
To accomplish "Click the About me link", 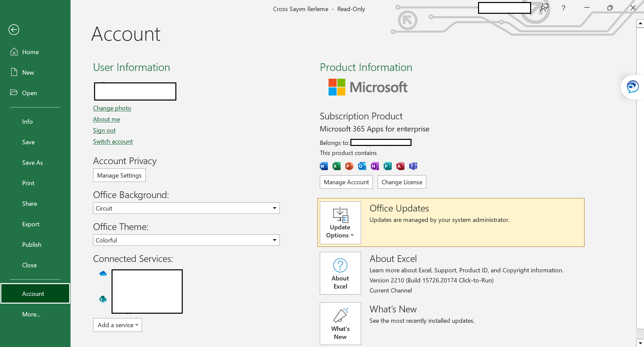I will coord(106,119).
